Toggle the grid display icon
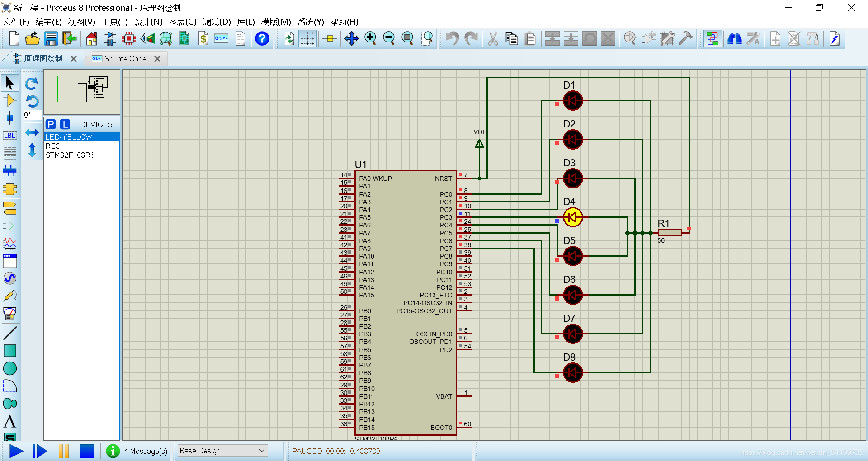This screenshot has width=868, height=461. tap(307, 39)
